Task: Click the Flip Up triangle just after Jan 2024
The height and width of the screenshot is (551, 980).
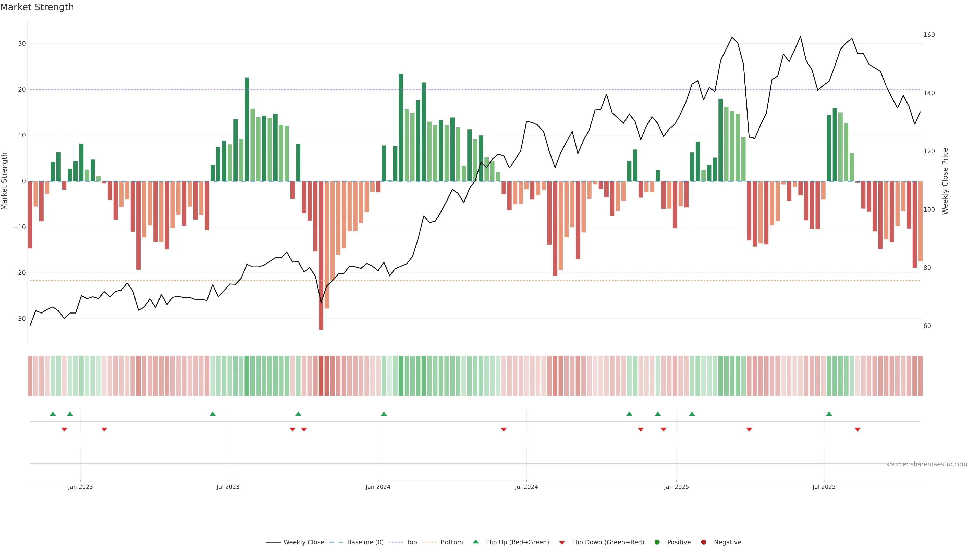Action: coord(384,414)
